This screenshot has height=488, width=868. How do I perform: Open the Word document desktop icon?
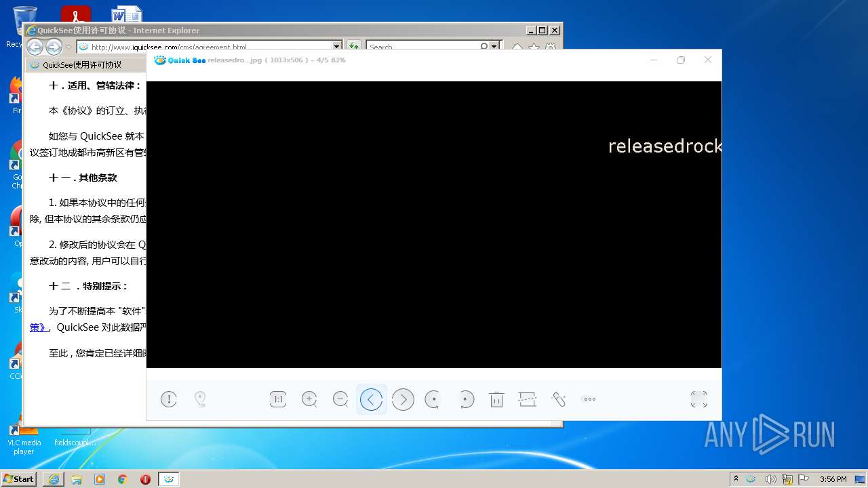127,15
